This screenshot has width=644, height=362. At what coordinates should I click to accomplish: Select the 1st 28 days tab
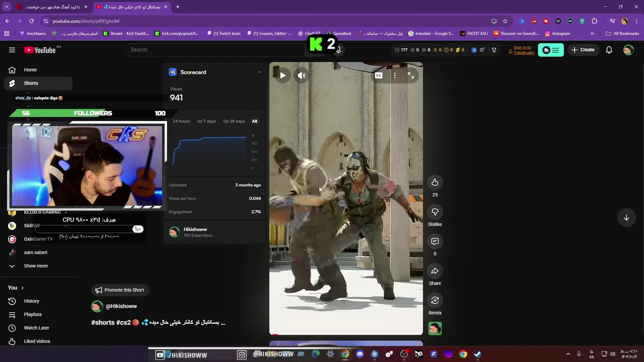234,121
